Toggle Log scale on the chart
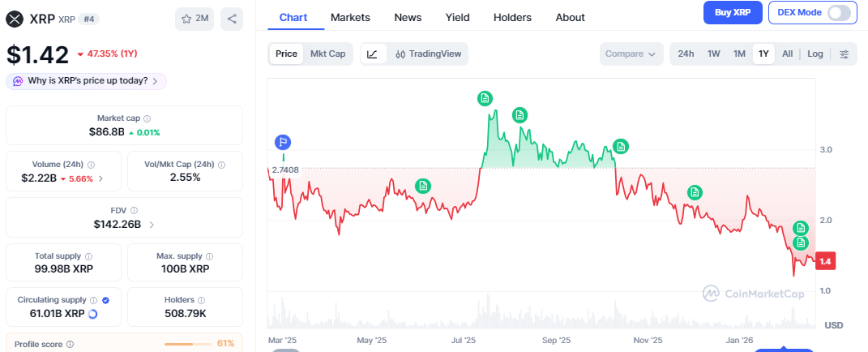The image size is (868, 352). click(815, 54)
